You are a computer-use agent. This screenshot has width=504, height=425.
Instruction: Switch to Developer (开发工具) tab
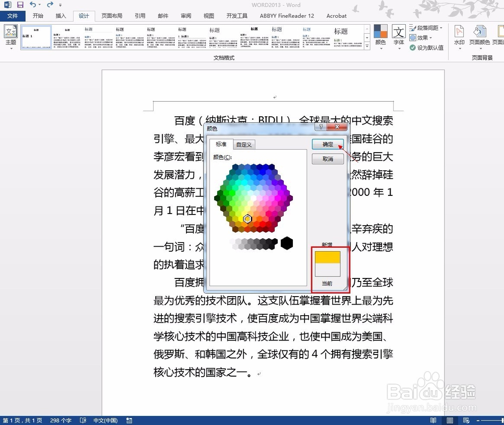click(237, 16)
